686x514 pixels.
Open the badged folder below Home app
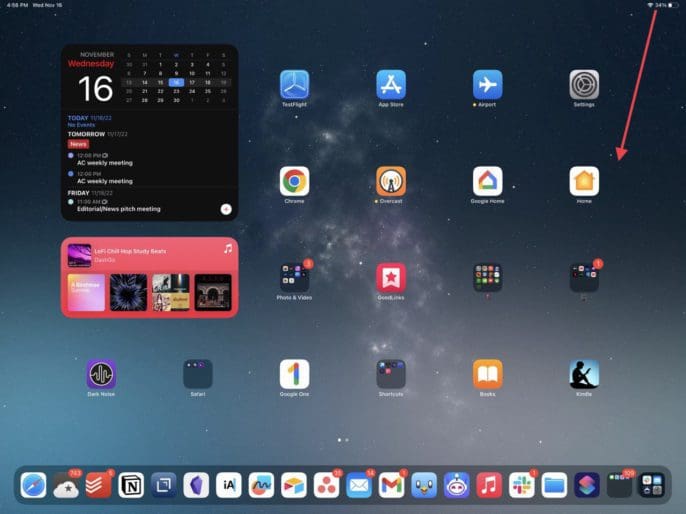point(584,278)
